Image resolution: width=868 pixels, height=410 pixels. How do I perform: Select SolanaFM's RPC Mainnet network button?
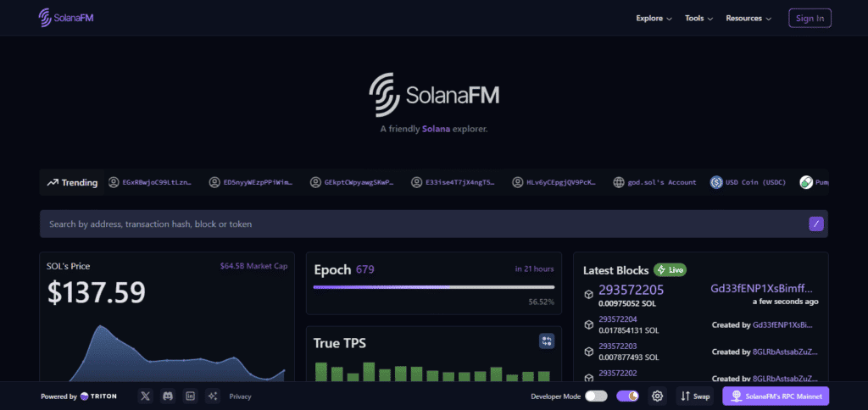(776, 396)
